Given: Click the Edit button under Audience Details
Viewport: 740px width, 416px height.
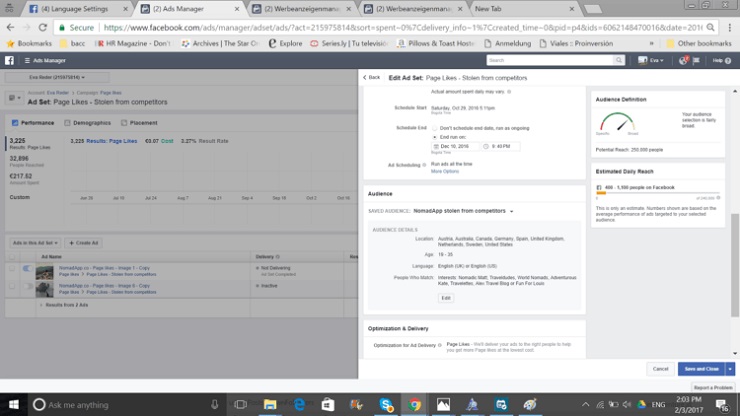Looking at the screenshot, I should click(x=446, y=298).
